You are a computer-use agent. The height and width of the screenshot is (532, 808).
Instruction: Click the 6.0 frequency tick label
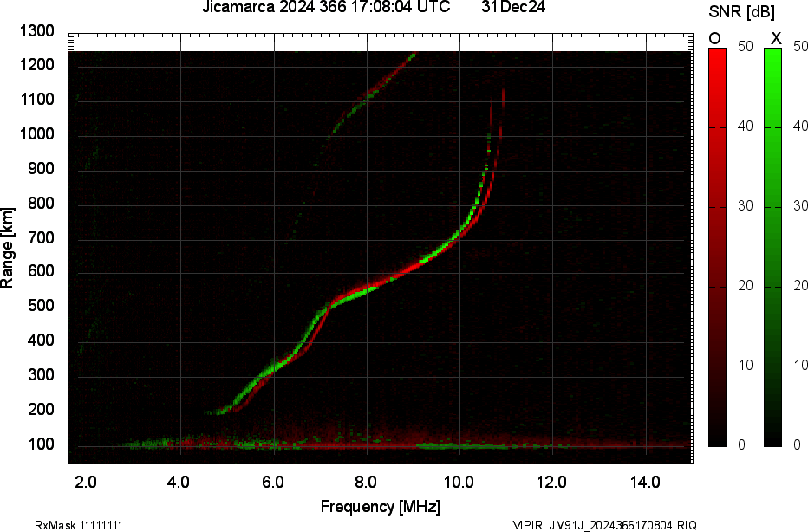(x=272, y=482)
